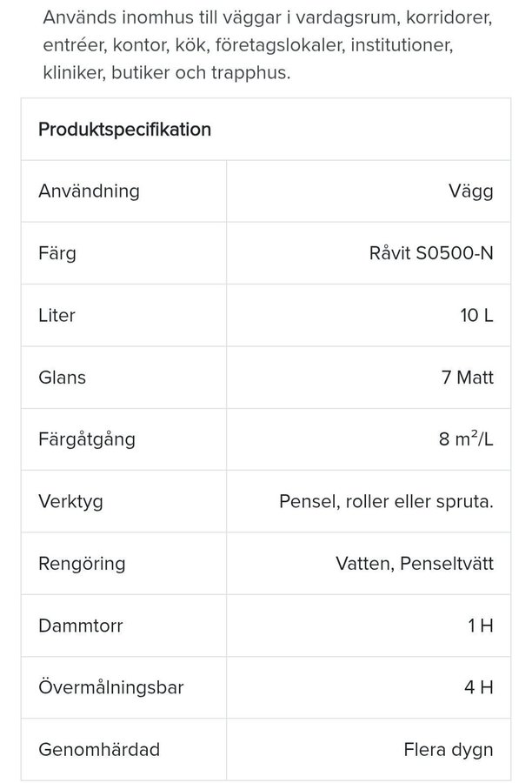Select the Verktyg row label
532x783 pixels.
(70, 502)
